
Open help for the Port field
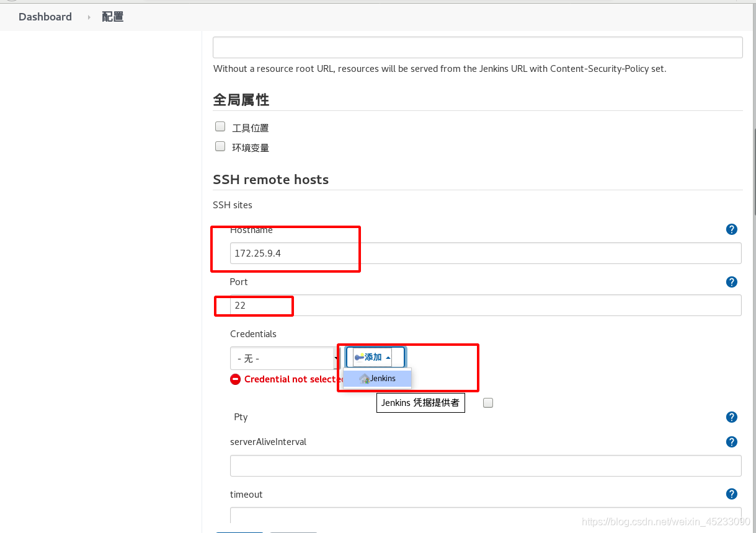732,282
